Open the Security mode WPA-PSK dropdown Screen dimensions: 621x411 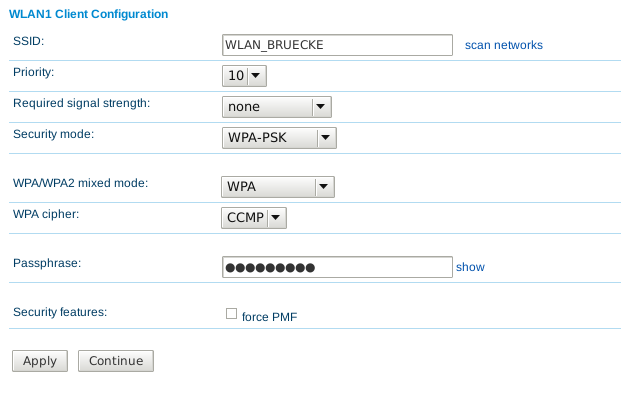pos(279,138)
